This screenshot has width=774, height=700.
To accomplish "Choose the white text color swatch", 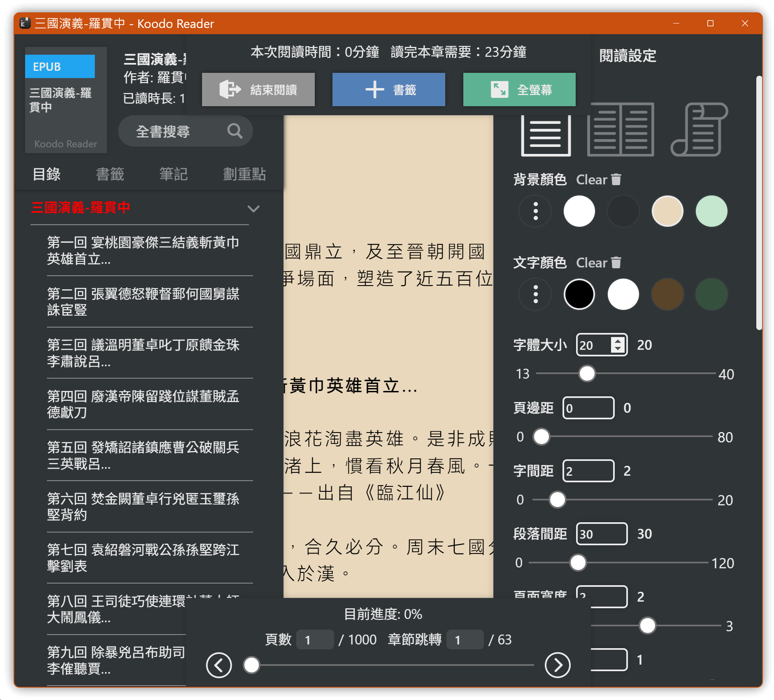I will 623,294.
